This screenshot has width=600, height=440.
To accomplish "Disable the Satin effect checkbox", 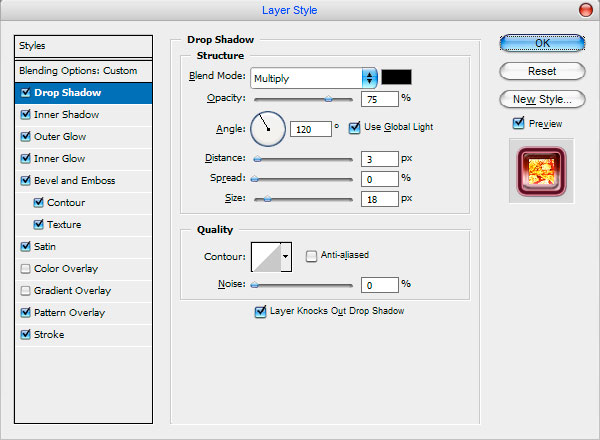I will pos(26,246).
